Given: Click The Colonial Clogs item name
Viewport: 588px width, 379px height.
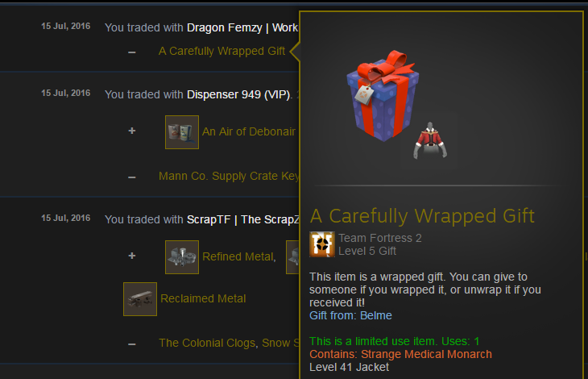Looking at the screenshot, I should point(208,343).
